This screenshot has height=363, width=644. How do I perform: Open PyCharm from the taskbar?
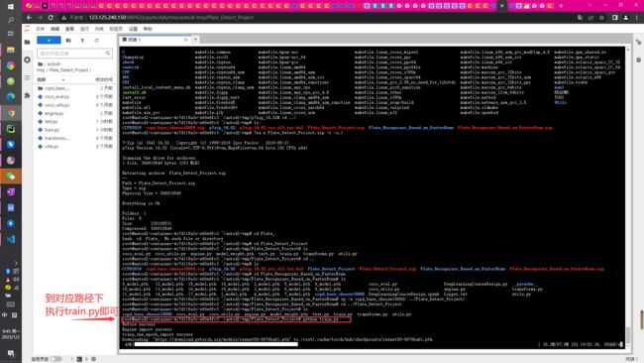(x=11, y=129)
